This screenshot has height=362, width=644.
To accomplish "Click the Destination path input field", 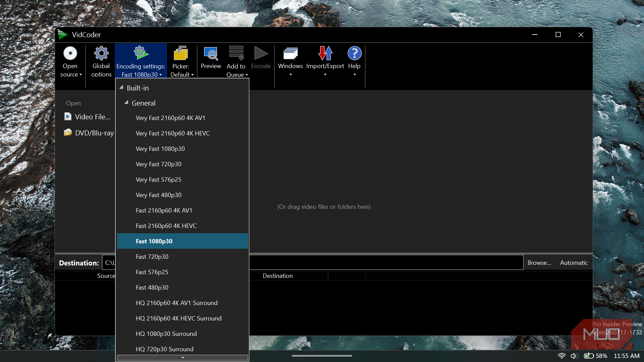I will pyautogui.click(x=313, y=262).
